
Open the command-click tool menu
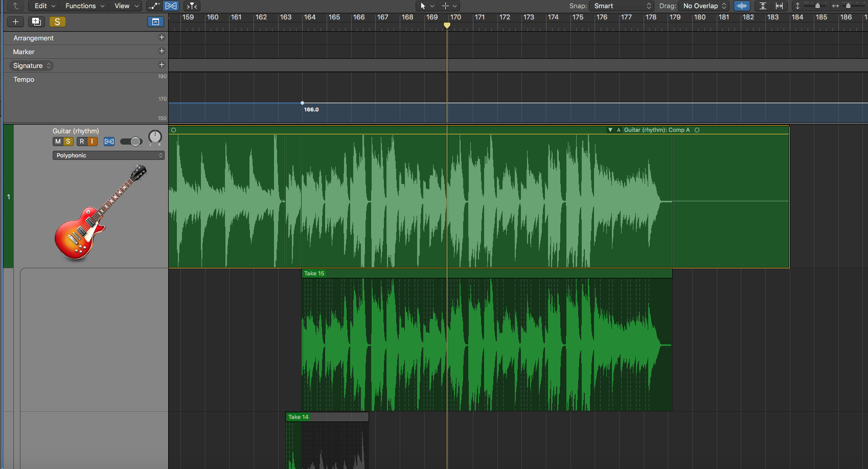click(x=449, y=6)
